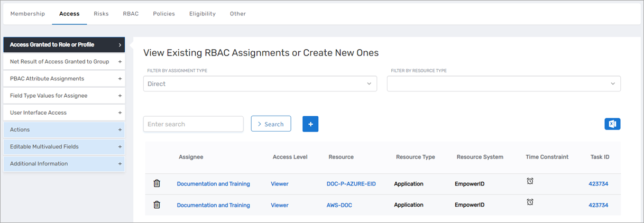Open the RBAC tab
The height and width of the screenshot is (223, 644).
pyautogui.click(x=131, y=14)
